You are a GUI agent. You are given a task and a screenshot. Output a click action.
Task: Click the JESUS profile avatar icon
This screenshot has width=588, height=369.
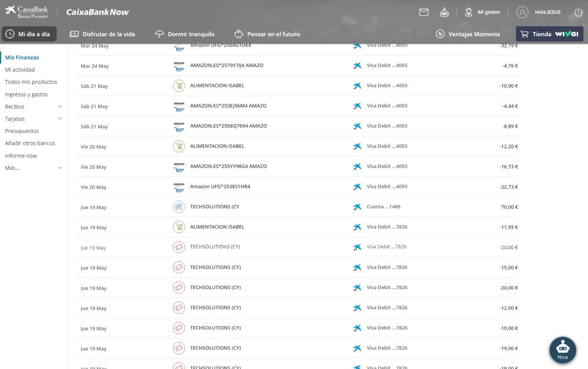(x=522, y=12)
